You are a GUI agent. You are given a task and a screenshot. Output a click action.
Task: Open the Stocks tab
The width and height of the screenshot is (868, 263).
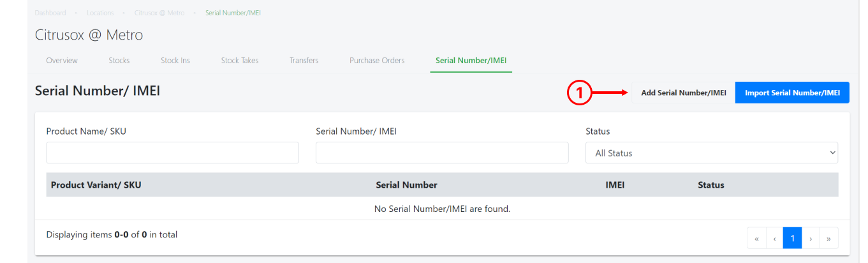click(x=119, y=61)
